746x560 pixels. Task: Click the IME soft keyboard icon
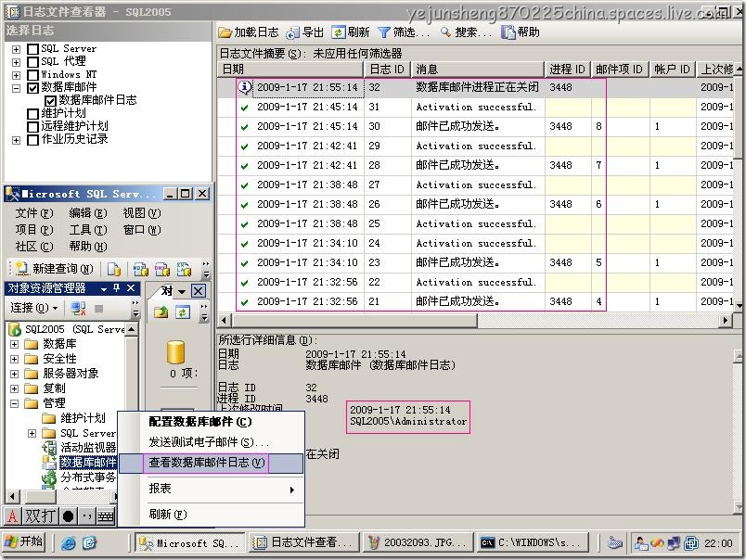coord(106,515)
